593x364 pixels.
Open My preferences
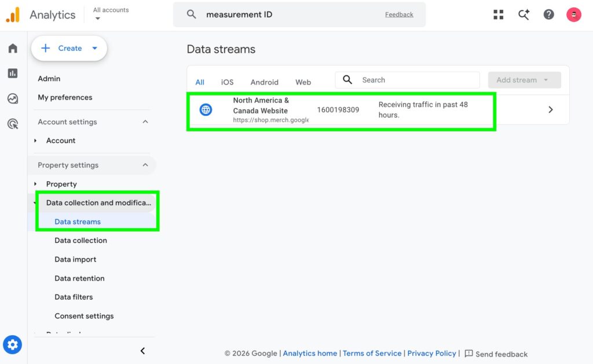pyautogui.click(x=65, y=98)
